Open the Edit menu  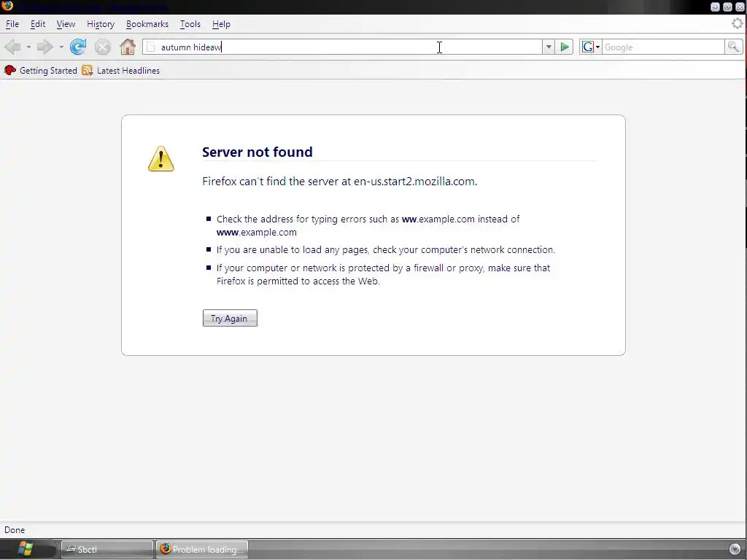tap(38, 24)
